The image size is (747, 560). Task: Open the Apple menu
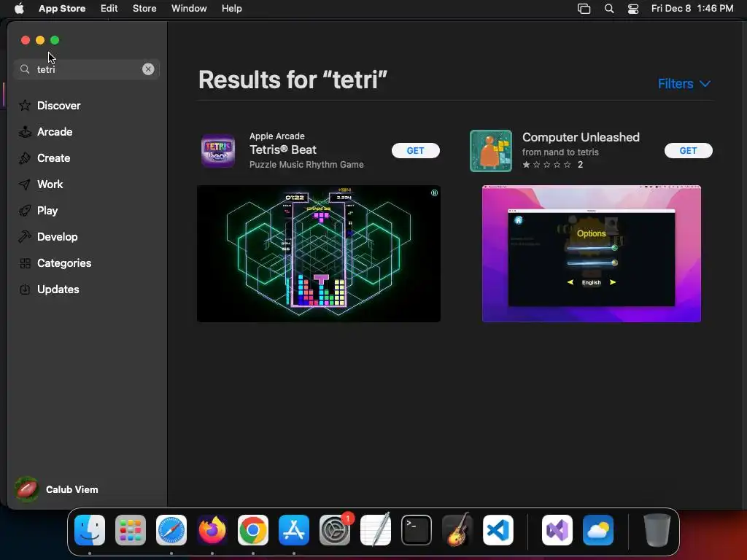(x=19, y=8)
